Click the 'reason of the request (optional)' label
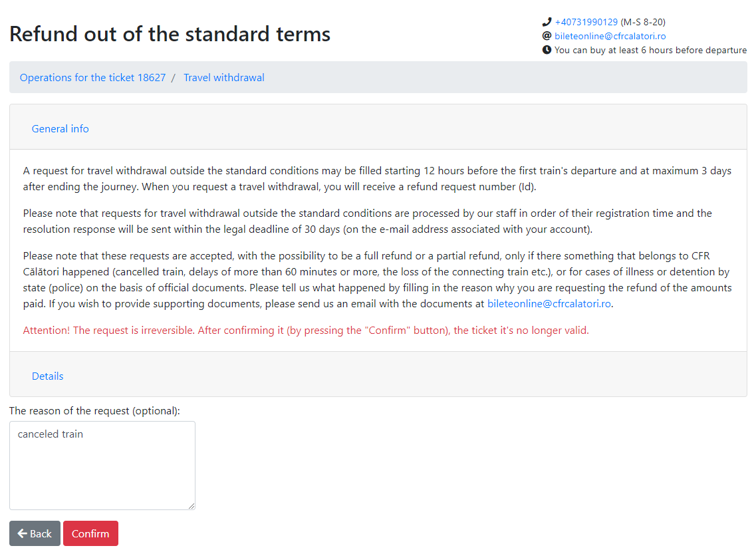Screen dimensions: 756x550 tap(94, 410)
